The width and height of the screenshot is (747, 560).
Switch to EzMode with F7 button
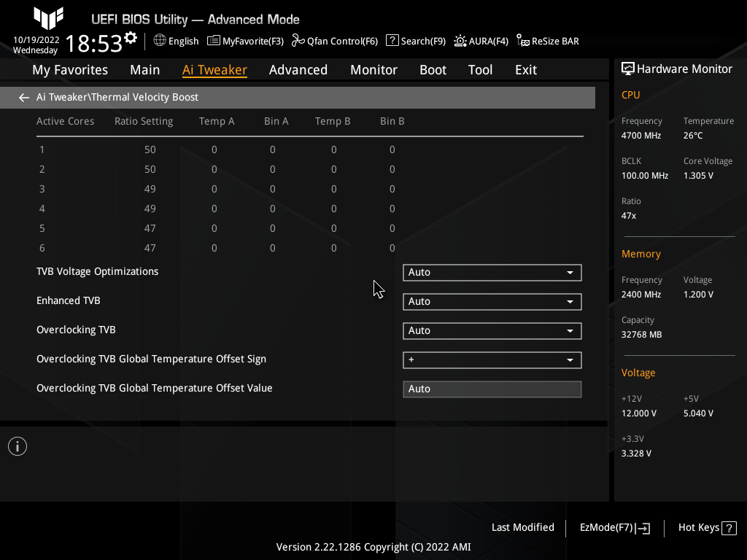tap(614, 527)
